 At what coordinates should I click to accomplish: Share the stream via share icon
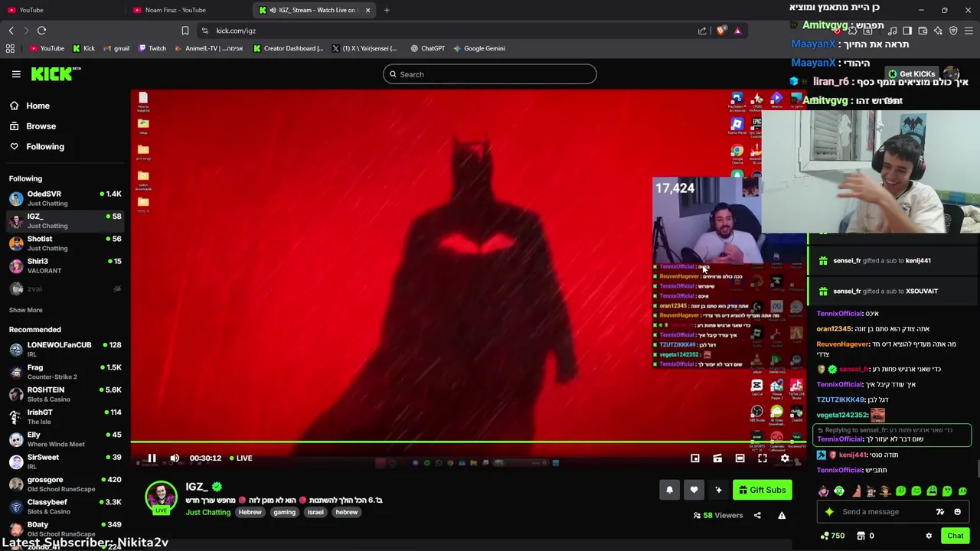(757, 515)
